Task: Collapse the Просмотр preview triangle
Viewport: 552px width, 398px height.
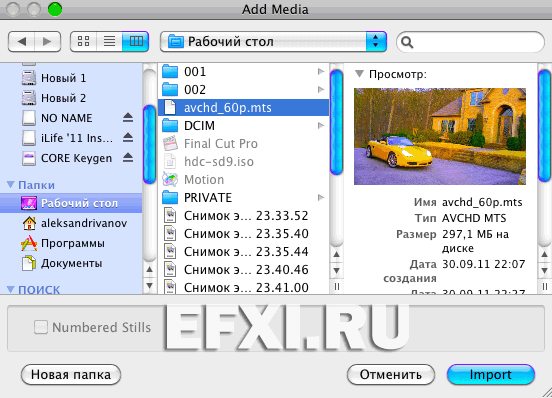Action: (x=359, y=74)
